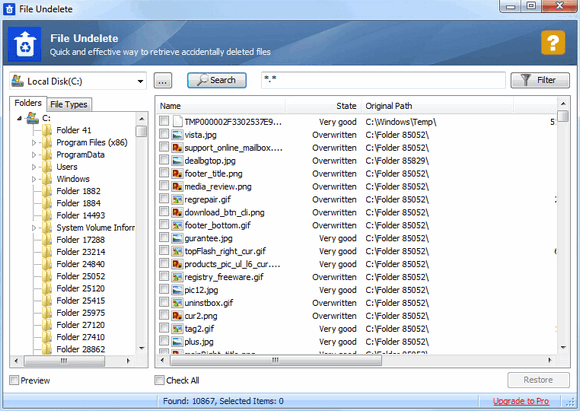Click the file list vertical scrollbar thumb
Image resolution: width=580 pixels, height=411 pixels.
[x=563, y=116]
